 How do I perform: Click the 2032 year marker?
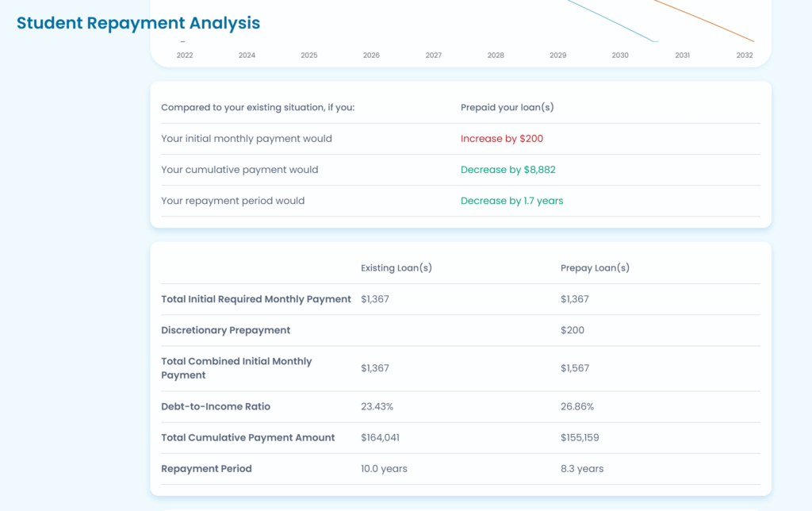[744, 56]
